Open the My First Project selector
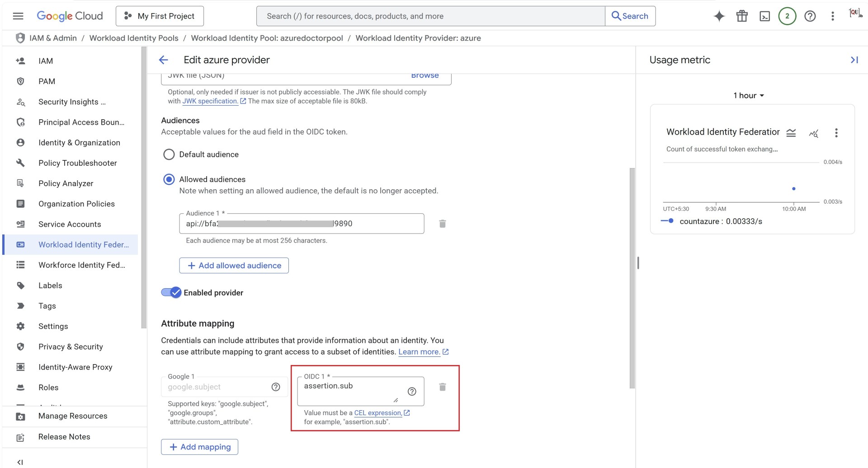This screenshot has height=468, width=868. (160, 16)
